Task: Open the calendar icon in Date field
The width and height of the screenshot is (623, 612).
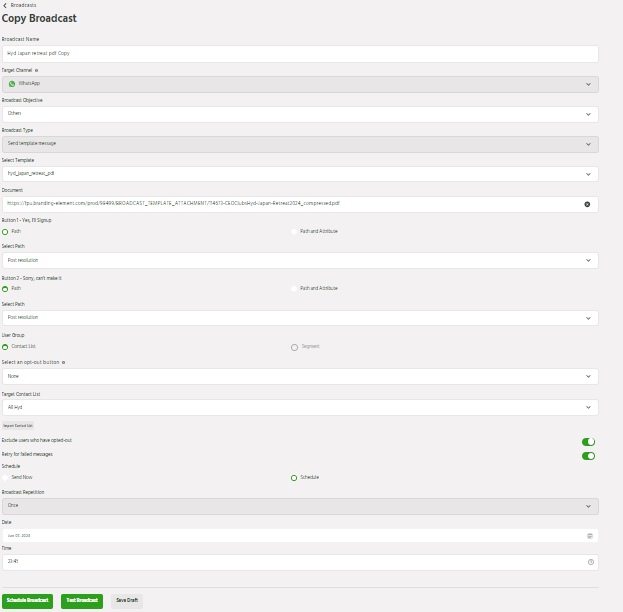Action: coord(590,536)
